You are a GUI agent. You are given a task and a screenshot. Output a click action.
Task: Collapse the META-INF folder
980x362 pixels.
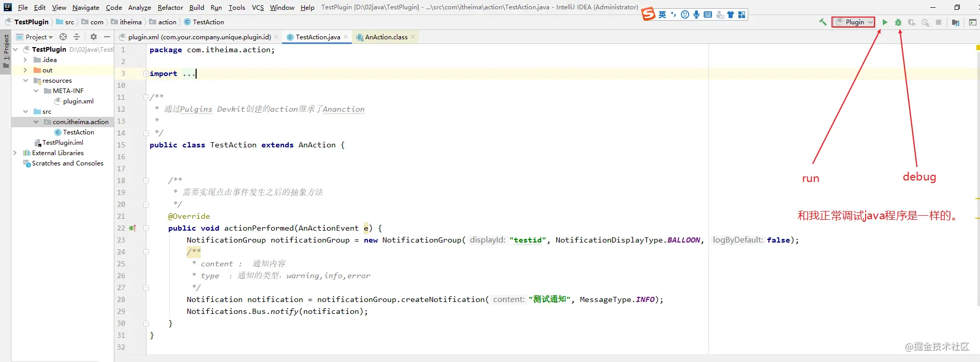coord(36,90)
